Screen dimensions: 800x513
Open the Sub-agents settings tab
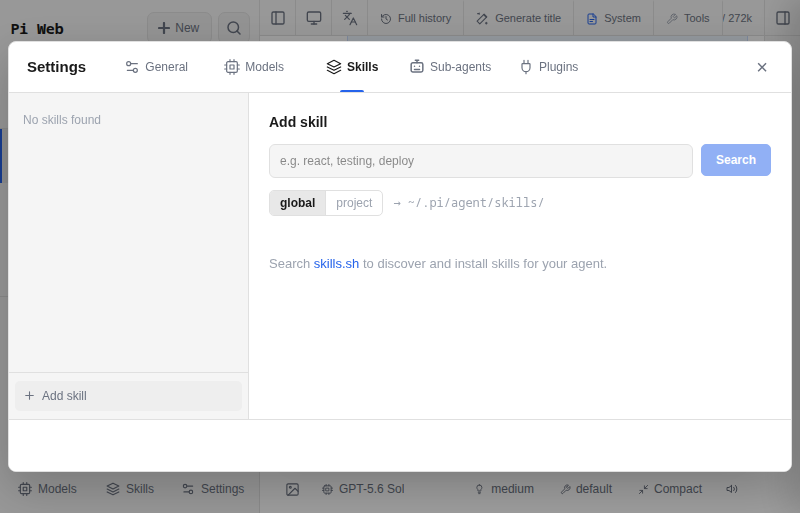pyautogui.click(x=451, y=67)
